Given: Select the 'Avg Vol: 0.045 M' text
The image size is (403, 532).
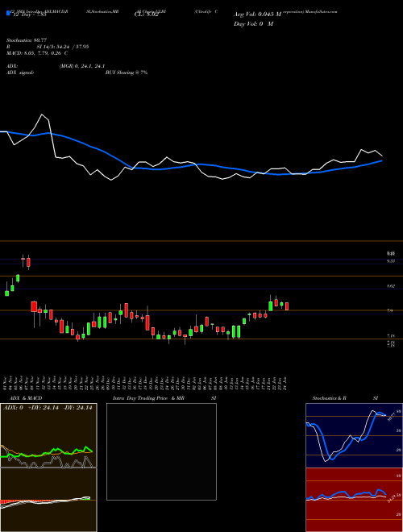Looking at the screenshot, I should 257,15.
